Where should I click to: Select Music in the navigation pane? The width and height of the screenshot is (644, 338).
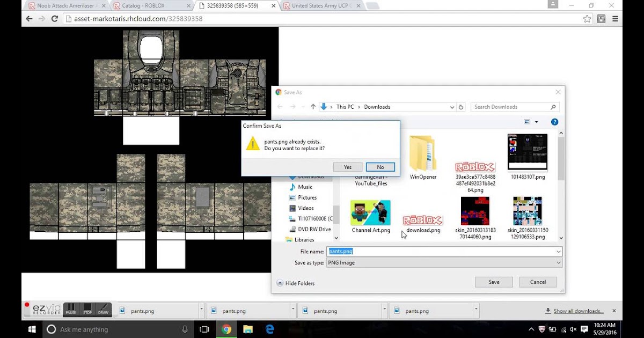tap(305, 187)
